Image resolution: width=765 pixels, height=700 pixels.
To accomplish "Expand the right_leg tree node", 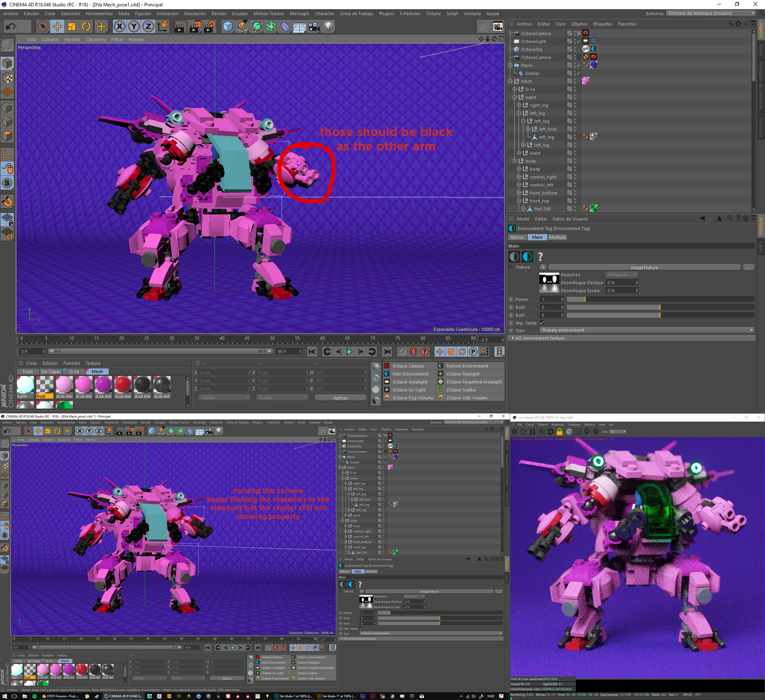I will point(519,105).
